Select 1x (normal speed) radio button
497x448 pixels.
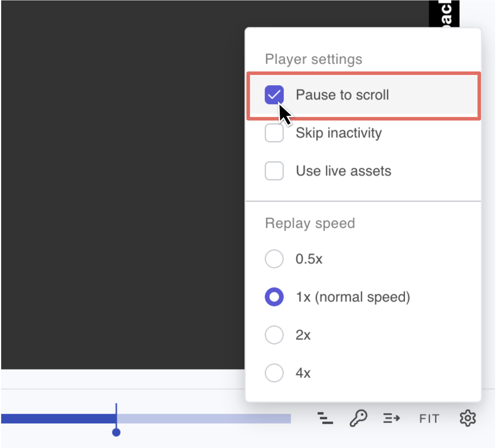pyautogui.click(x=274, y=297)
